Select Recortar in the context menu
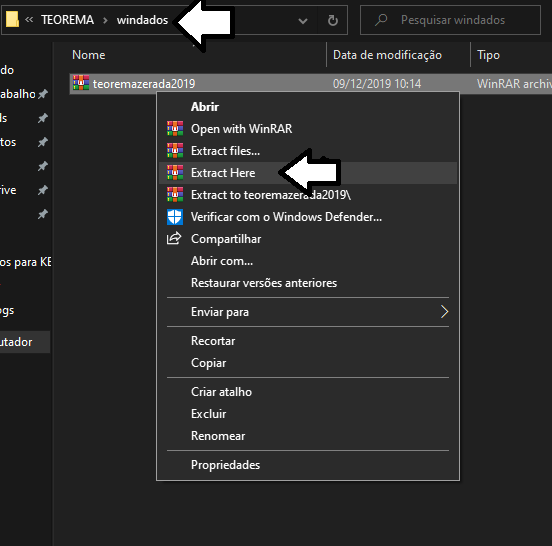 coord(308,341)
